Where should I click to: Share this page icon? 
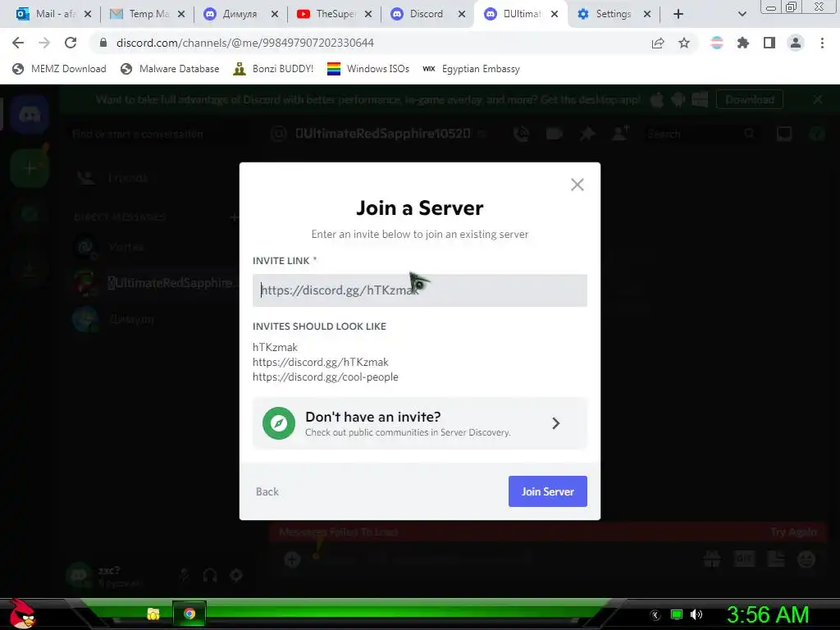point(658,43)
